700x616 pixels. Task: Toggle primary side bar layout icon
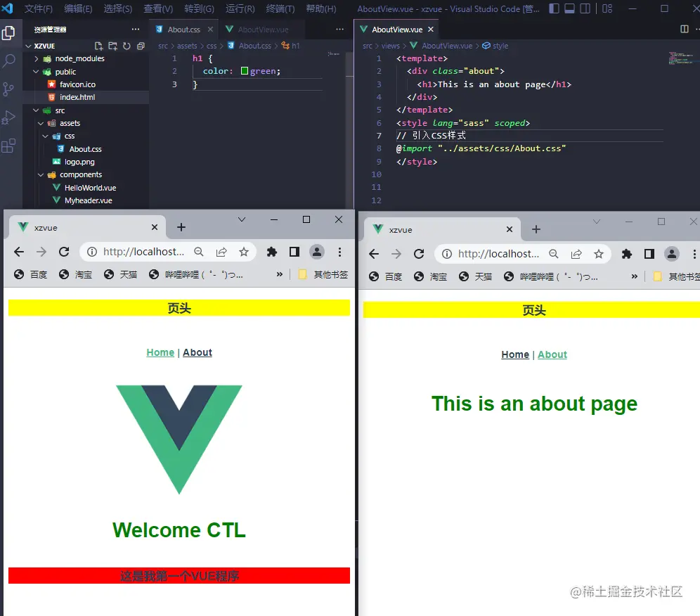point(554,8)
